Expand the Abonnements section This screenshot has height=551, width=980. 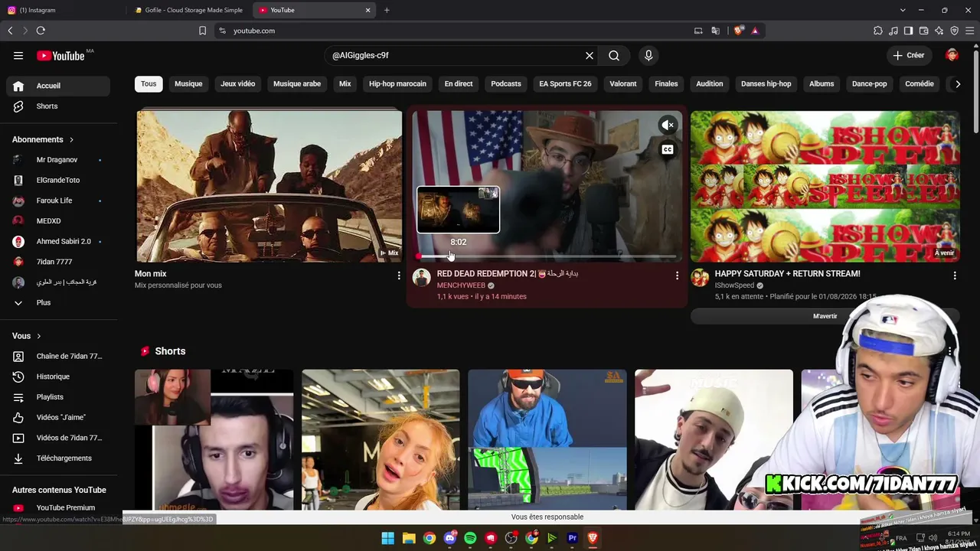pos(43,139)
